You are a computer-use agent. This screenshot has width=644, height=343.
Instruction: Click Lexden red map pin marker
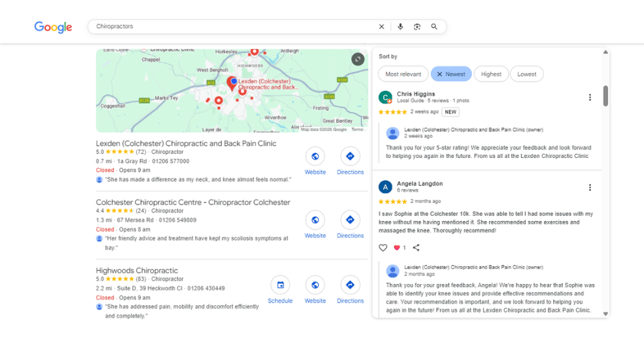(x=232, y=84)
